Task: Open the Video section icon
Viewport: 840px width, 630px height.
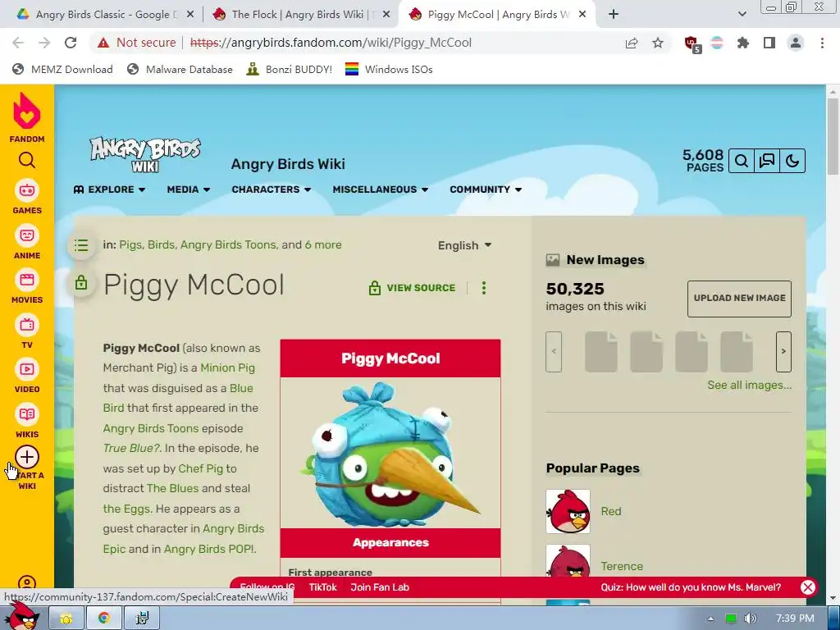Action: (27, 369)
